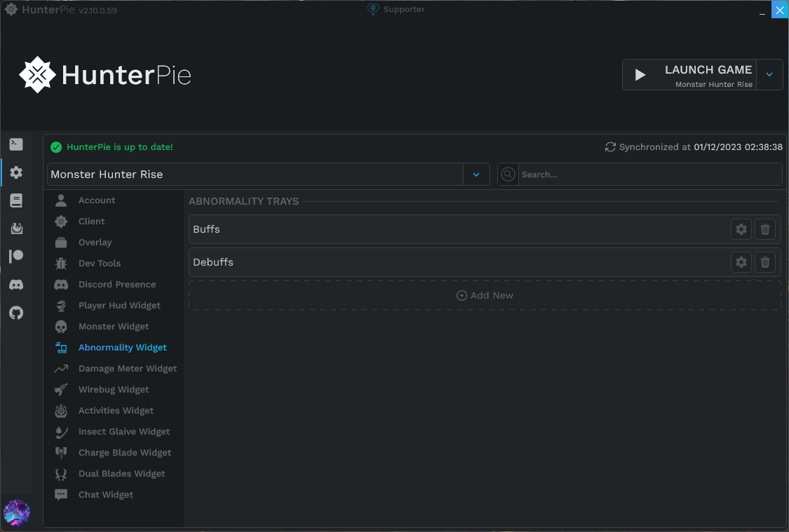The image size is (789, 532).
Task: Click the Dev Tools bug icon
Action: pyautogui.click(x=61, y=264)
